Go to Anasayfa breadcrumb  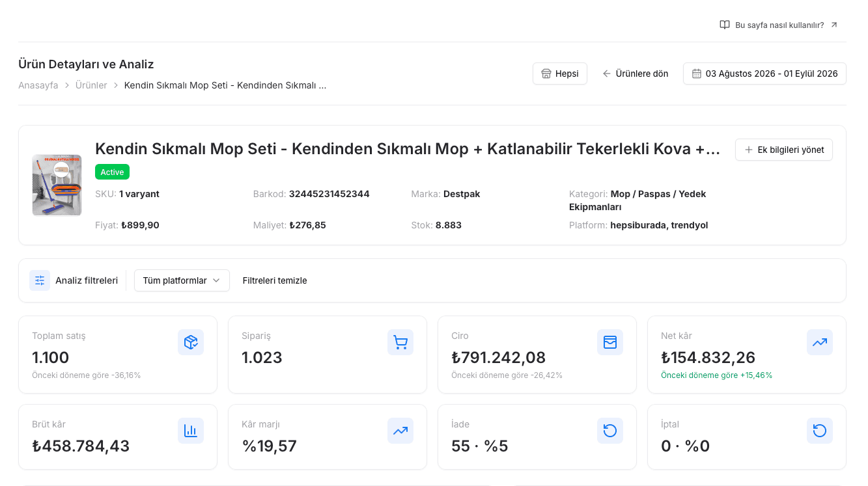[x=38, y=85]
